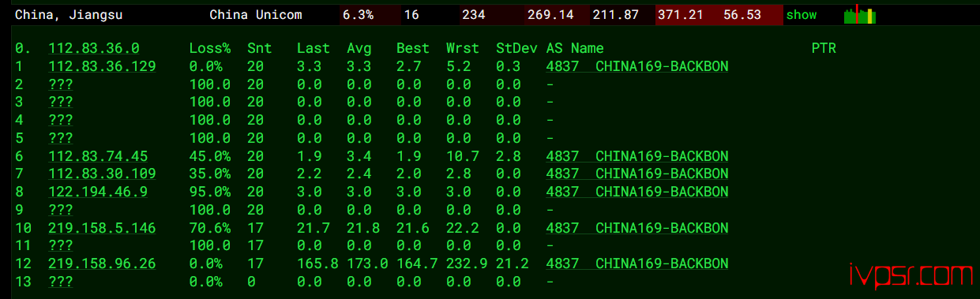Click the 232.9 worst latency value
The width and height of the screenshot is (980, 299).
(x=467, y=264)
